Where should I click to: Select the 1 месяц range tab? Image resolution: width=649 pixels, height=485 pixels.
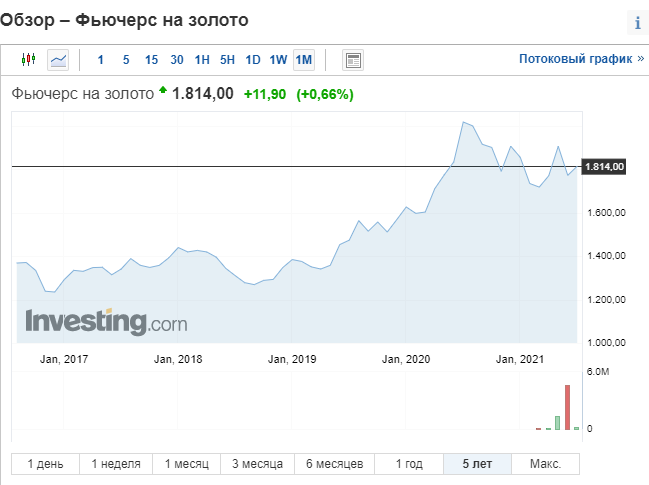point(187,464)
